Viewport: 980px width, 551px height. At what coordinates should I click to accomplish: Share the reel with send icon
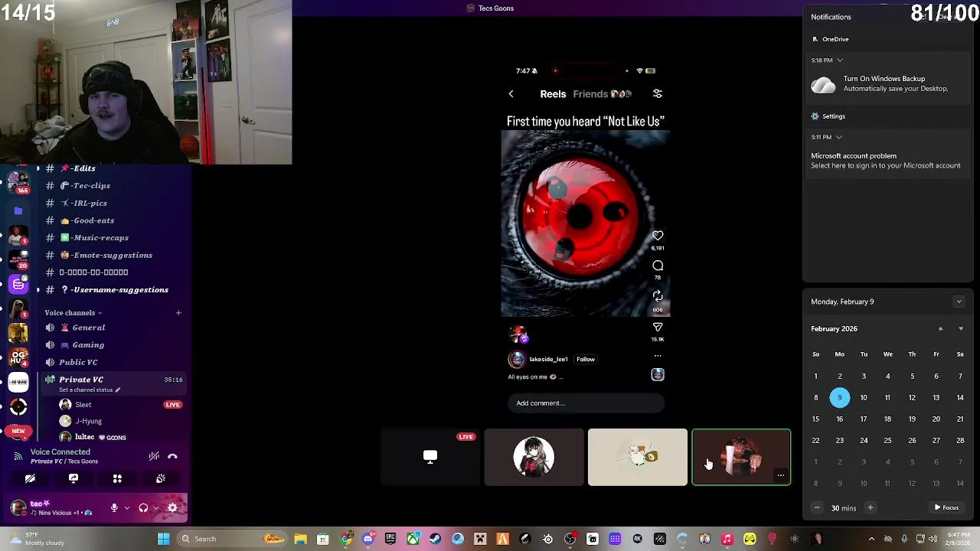658,328
